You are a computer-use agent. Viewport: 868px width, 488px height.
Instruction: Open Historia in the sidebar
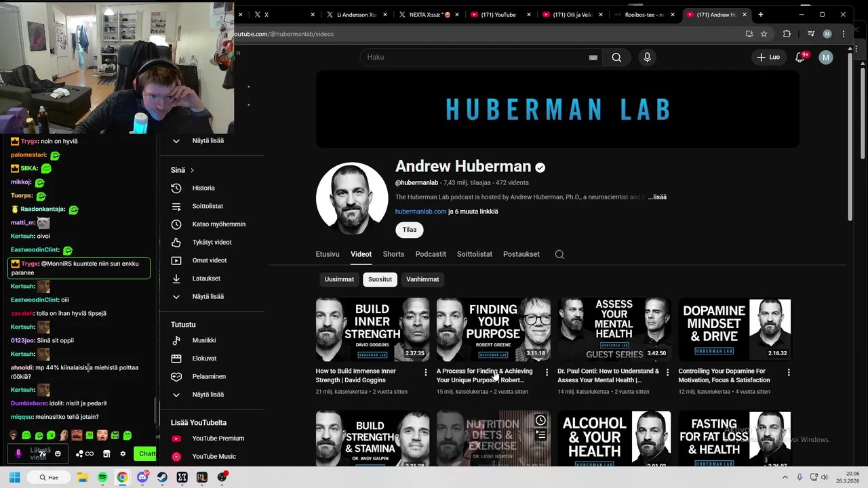point(203,188)
